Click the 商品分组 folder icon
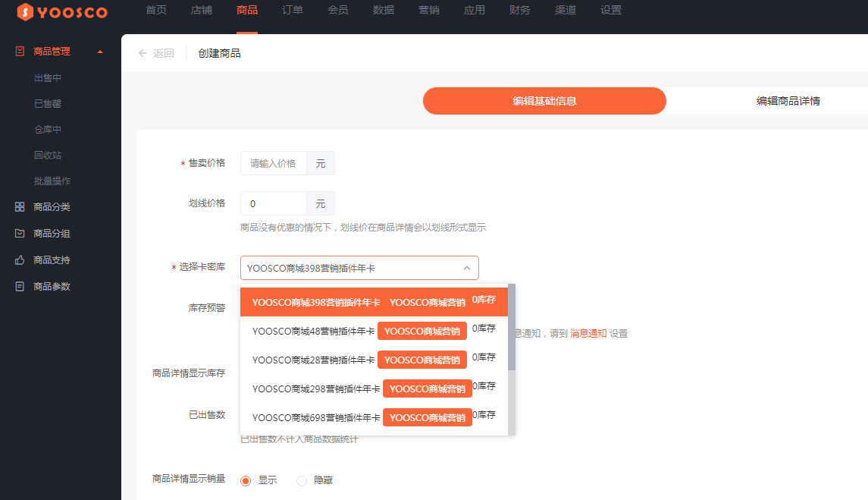Screen dimensions: 868x500 tap(20, 234)
